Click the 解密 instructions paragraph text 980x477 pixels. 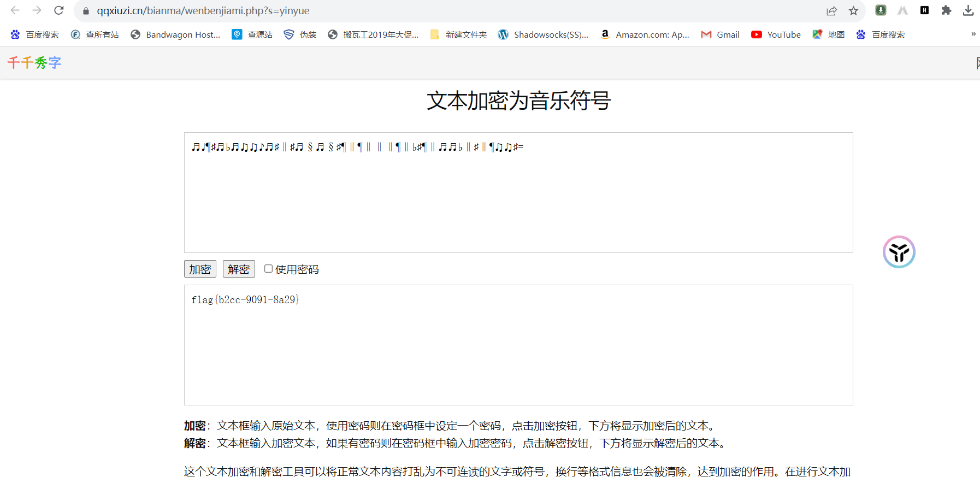coord(456,443)
